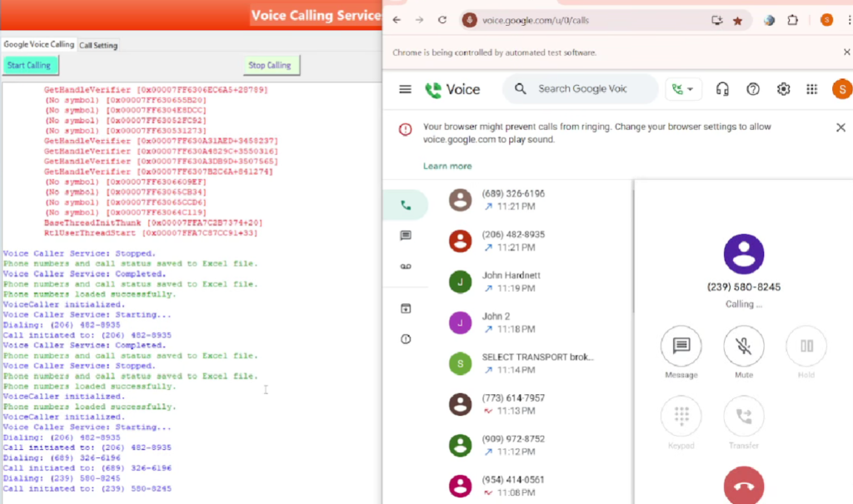The width and height of the screenshot is (853, 504).
Task: Open the Chrome extensions puzzle icon
Action: pos(793,20)
